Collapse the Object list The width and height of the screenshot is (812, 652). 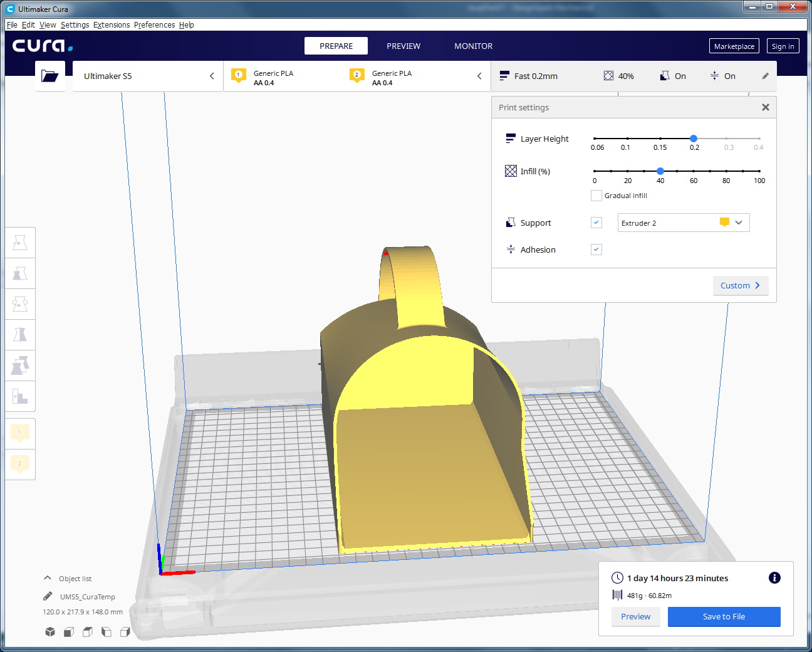point(48,578)
